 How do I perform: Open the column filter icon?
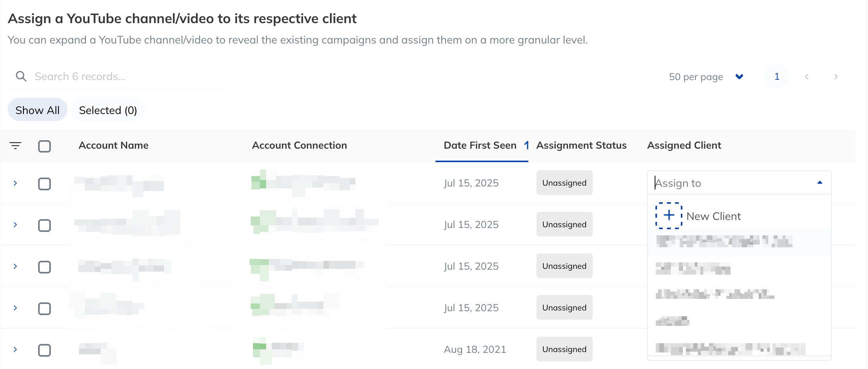15,146
